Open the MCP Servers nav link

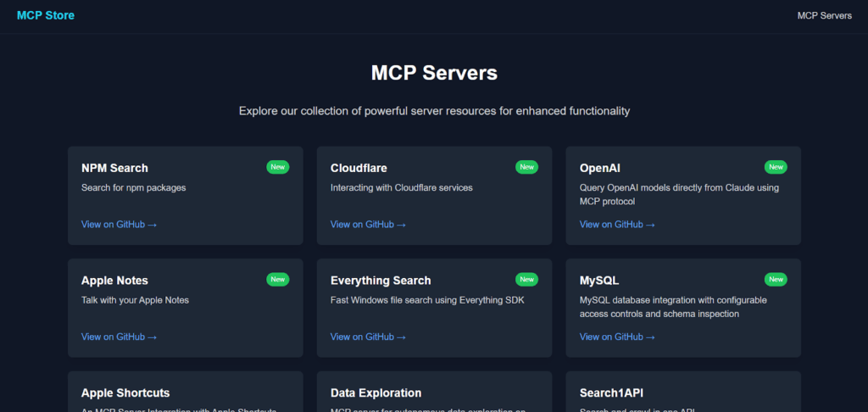tap(824, 16)
